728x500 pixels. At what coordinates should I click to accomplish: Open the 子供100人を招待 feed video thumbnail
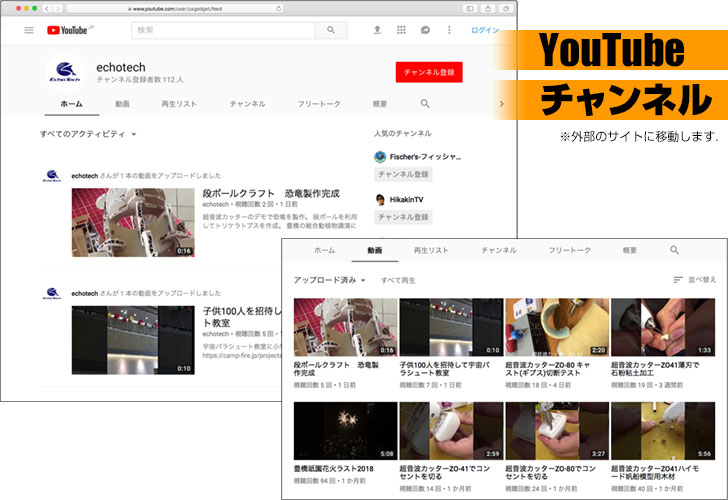point(133,340)
